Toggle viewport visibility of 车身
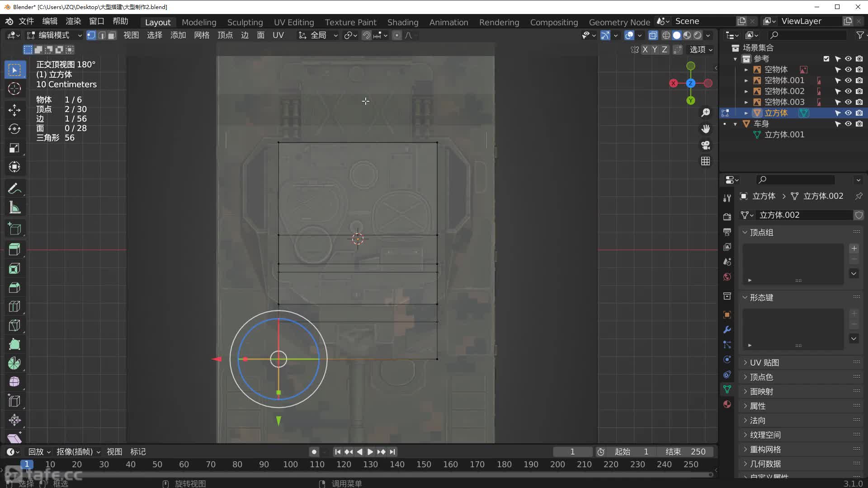This screenshot has height=488, width=868. 848,124
